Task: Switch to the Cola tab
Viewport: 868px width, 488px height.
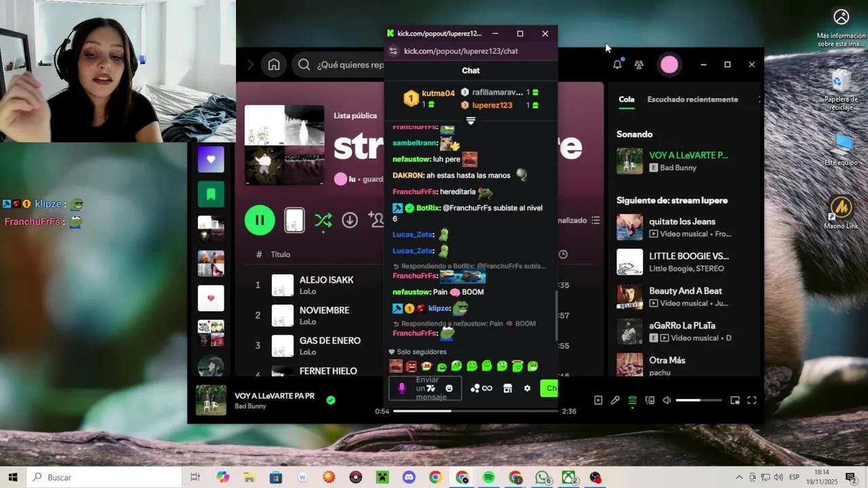Action: [x=627, y=99]
